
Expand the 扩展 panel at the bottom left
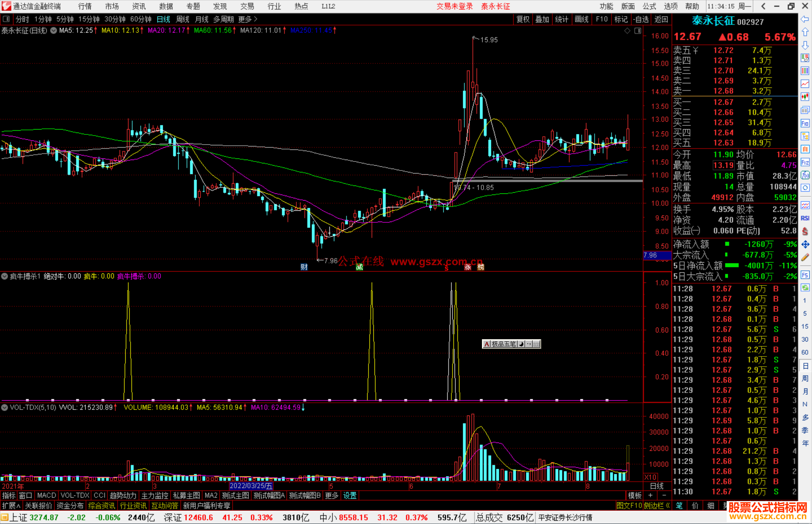point(11,506)
